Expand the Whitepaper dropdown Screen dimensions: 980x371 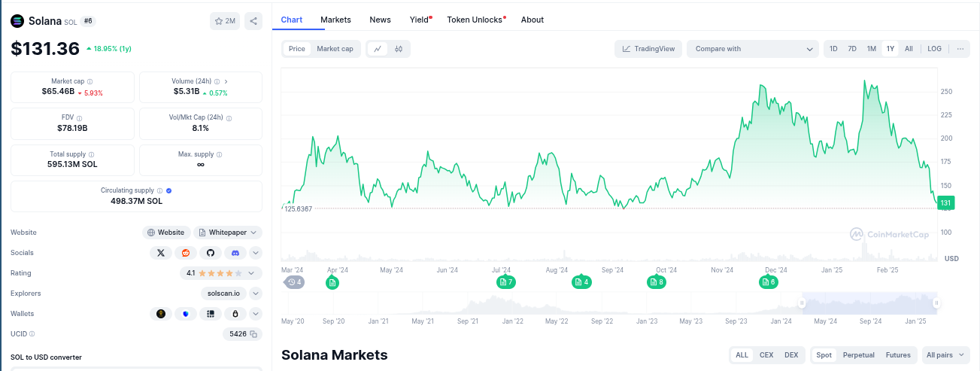click(x=228, y=233)
